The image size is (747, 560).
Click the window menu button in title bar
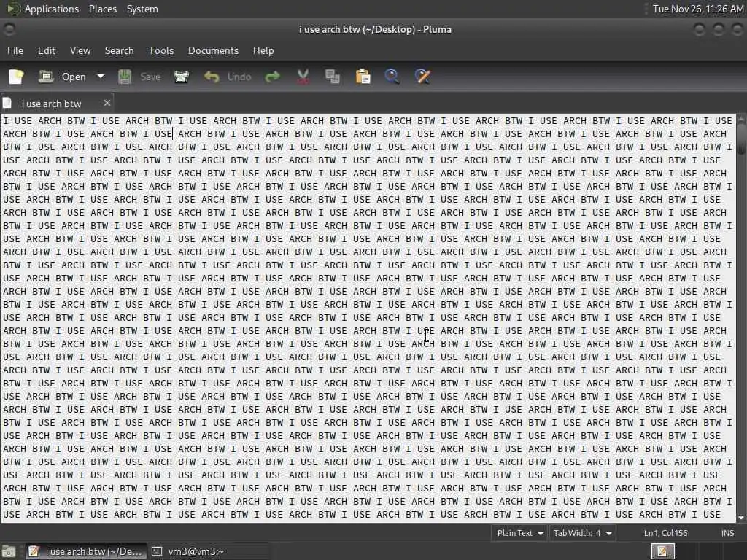[x=9, y=29]
